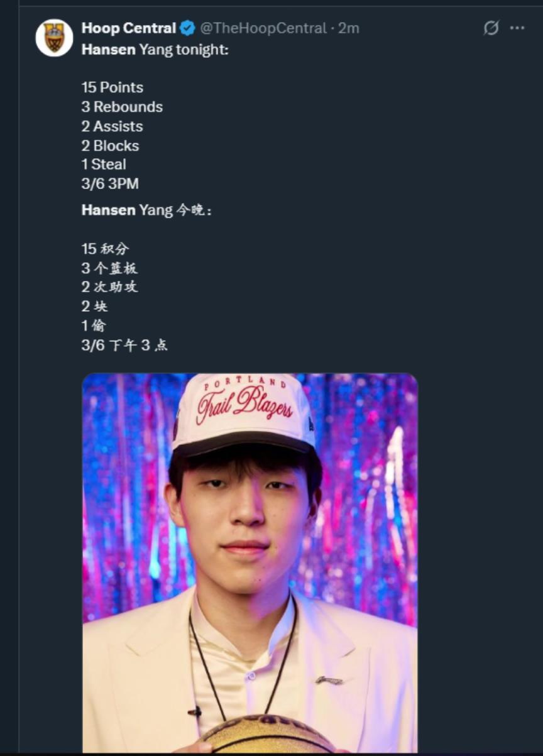Open the Grok actions icon
This screenshot has width=543, height=756.
[491, 28]
